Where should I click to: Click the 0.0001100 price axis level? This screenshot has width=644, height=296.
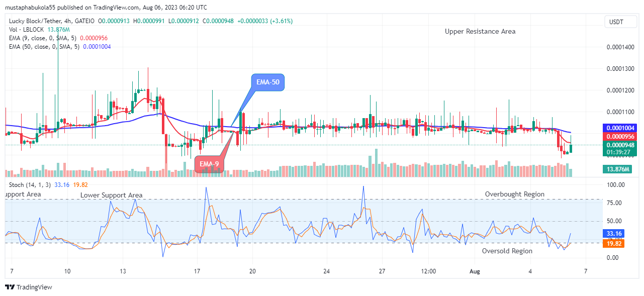click(620, 112)
